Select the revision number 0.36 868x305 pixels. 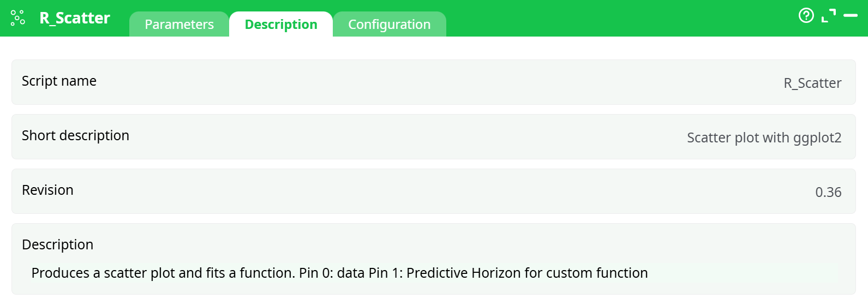pyautogui.click(x=828, y=193)
